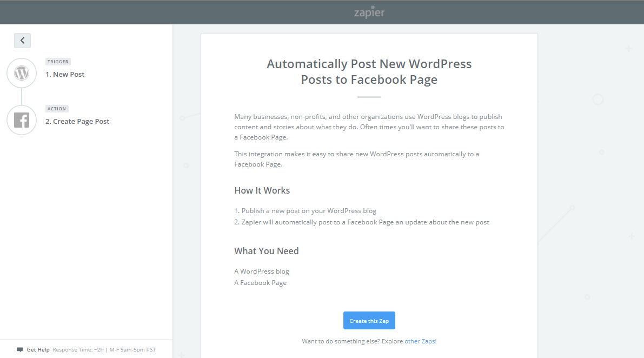
Task: Open the Facebook 'f' logo circle
Action: [22, 120]
